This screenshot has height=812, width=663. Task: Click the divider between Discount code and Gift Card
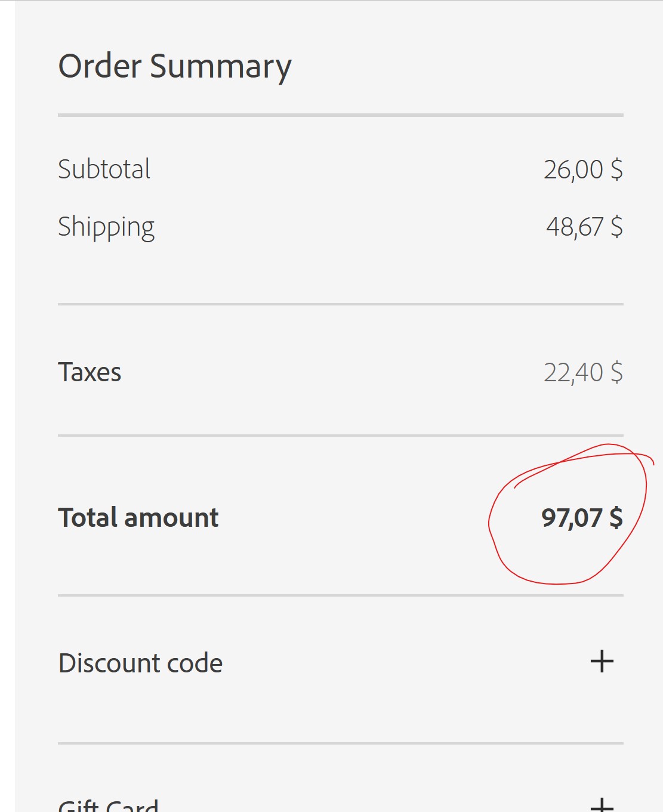340,743
